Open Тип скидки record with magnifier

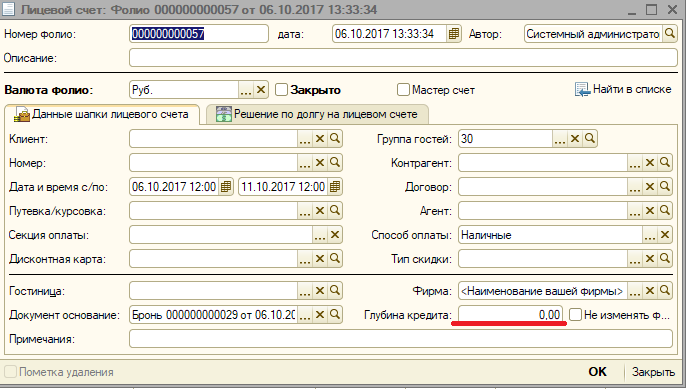tap(665, 259)
